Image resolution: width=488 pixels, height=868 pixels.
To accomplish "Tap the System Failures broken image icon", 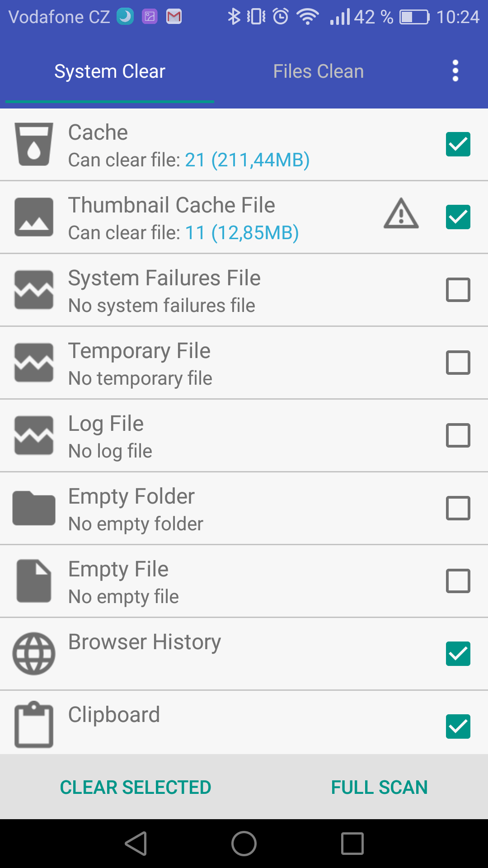I will click(x=34, y=290).
